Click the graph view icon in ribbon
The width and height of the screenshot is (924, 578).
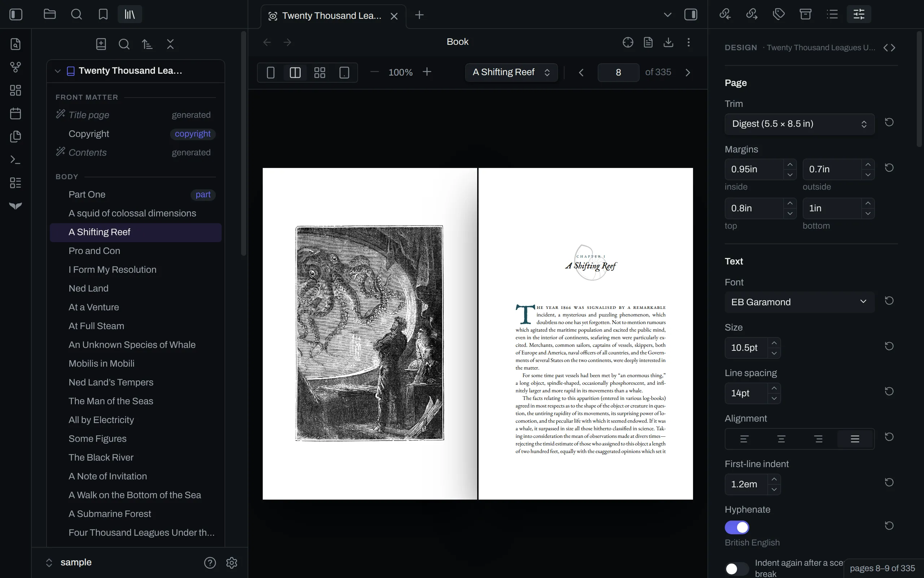15,67
